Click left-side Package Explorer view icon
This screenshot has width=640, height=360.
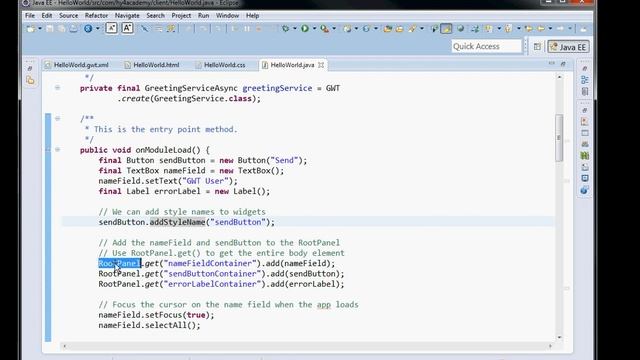click(30, 80)
